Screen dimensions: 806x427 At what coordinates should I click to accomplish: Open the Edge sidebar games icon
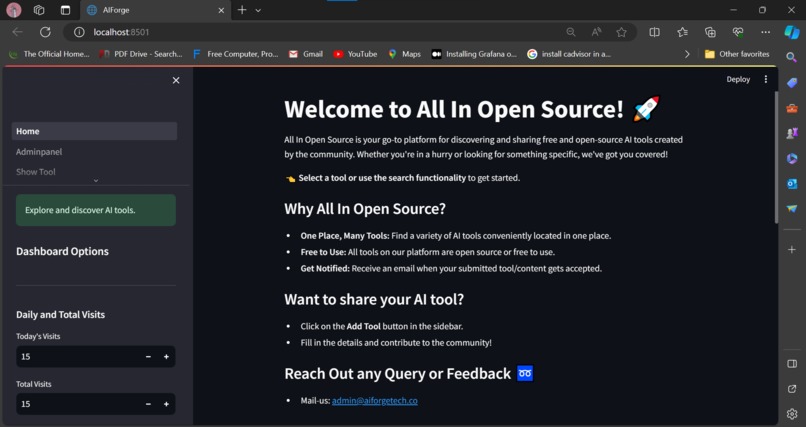[x=792, y=133]
